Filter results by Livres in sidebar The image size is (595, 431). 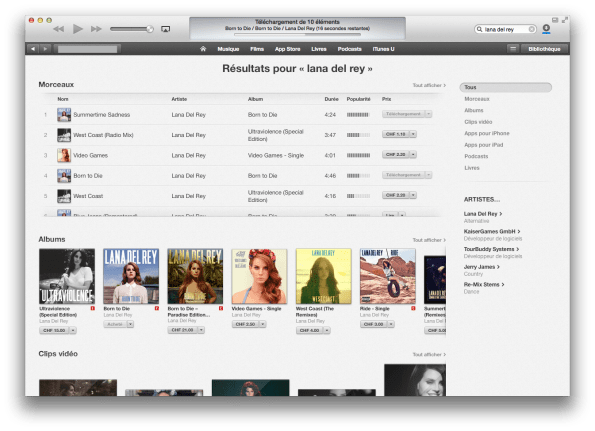point(472,168)
